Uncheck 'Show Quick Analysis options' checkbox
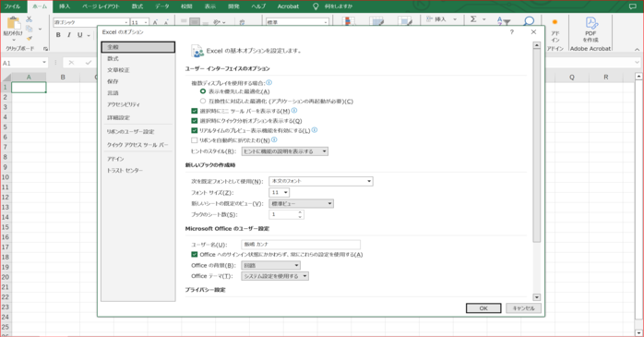The width and height of the screenshot is (644, 337). [x=195, y=120]
